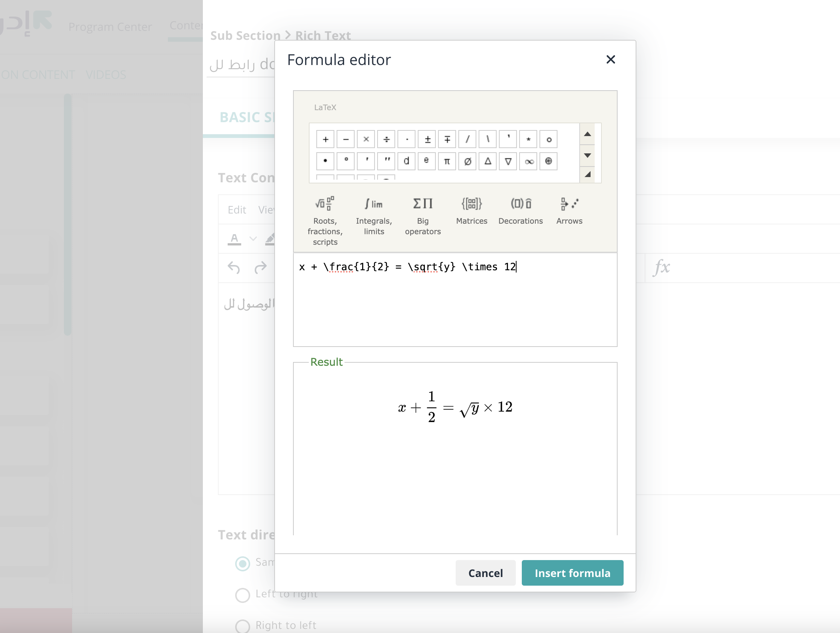Click the formula input field

(455, 301)
